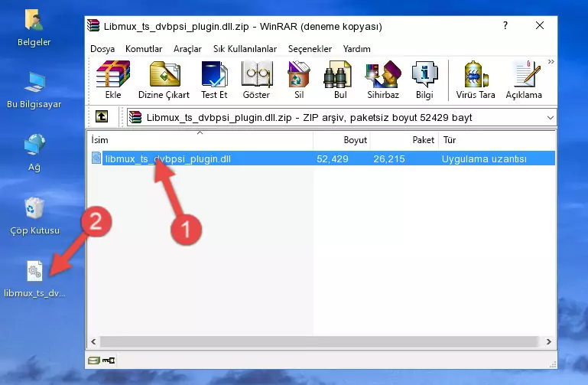Viewport: 588px width, 385px height.
Task: Click the 52,429 size value
Action: [333, 158]
